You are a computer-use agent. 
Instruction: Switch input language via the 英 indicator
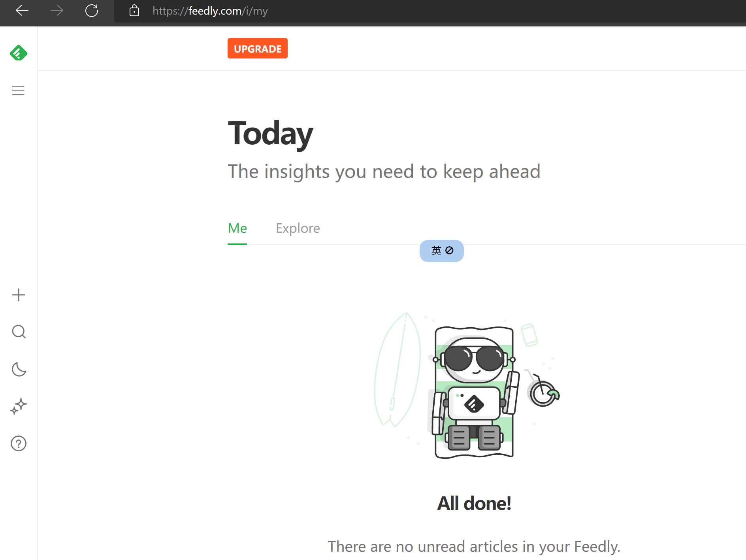[x=436, y=251]
